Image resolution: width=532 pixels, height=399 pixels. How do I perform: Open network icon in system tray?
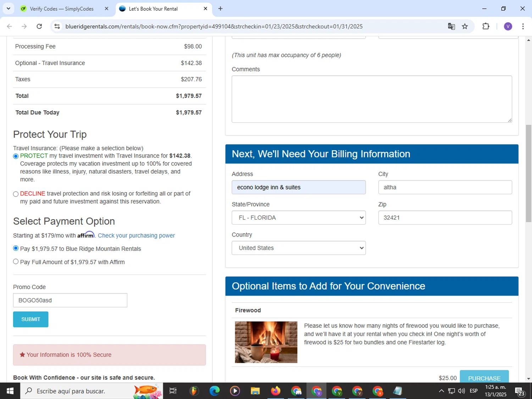point(451,391)
